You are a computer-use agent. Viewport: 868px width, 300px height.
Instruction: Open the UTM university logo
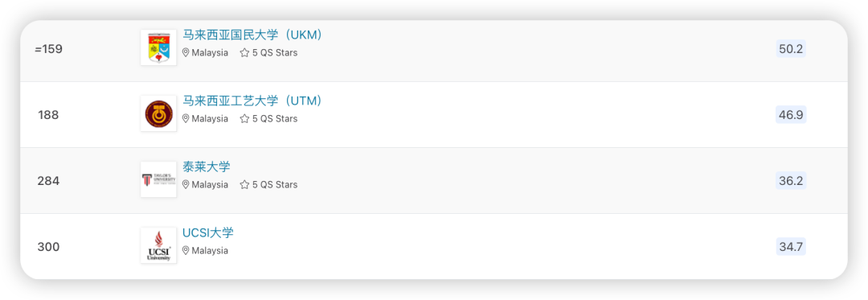(158, 113)
